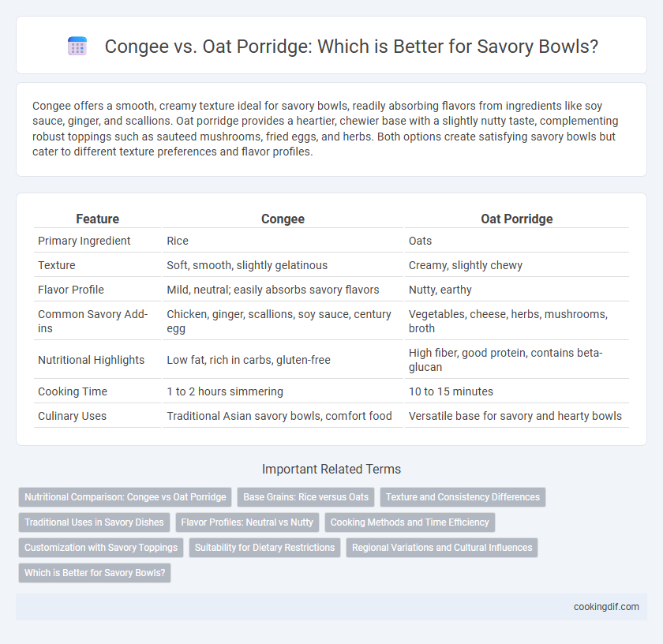This screenshot has height=644, width=663.
Task: Click the 'Important Related Terms' heading
Action: 331,469
